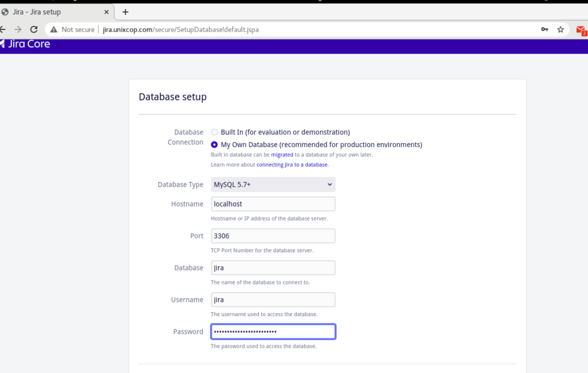This screenshot has width=588, height=373.
Task: Select Built In database radio option
Action: tap(214, 132)
